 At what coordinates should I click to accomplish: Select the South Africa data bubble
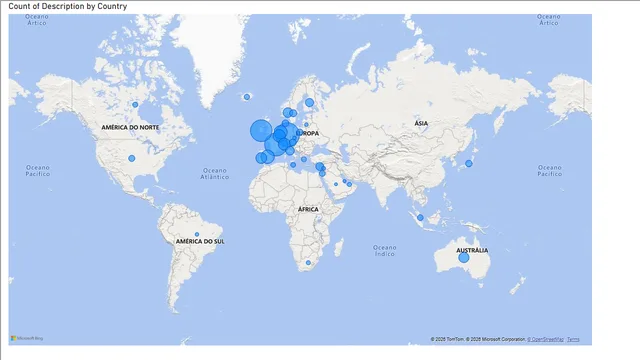[308, 263]
